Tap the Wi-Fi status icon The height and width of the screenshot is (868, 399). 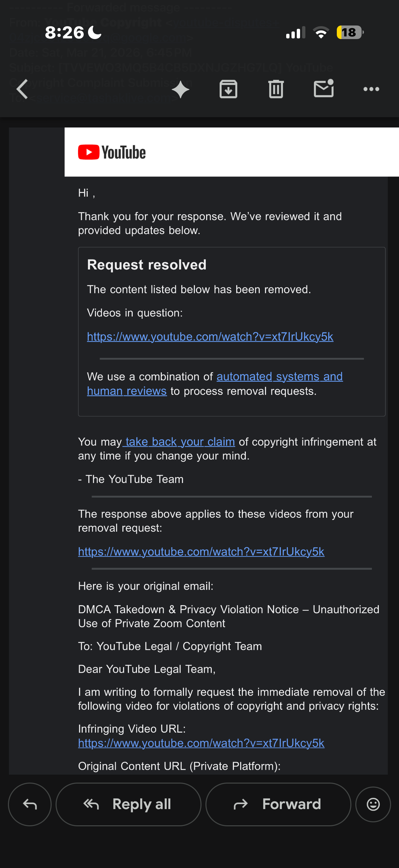coord(321,32)
